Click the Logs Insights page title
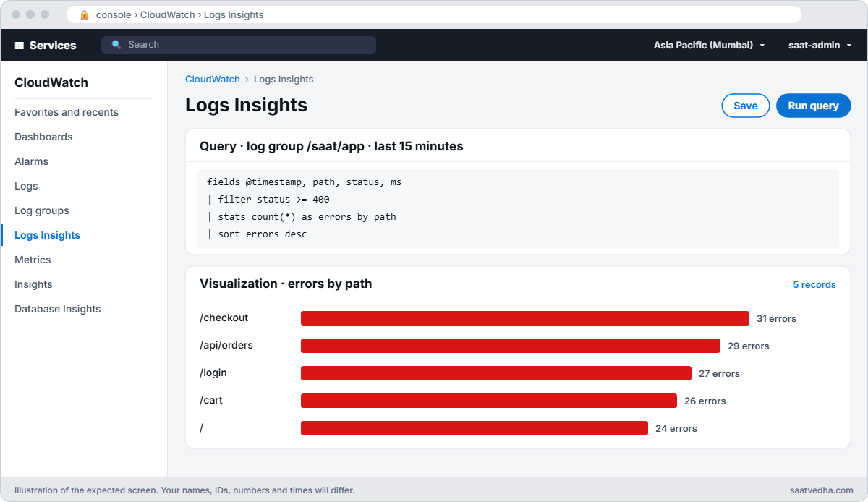Viewport: 868px width, 502px height. click(x=246, y=105)
